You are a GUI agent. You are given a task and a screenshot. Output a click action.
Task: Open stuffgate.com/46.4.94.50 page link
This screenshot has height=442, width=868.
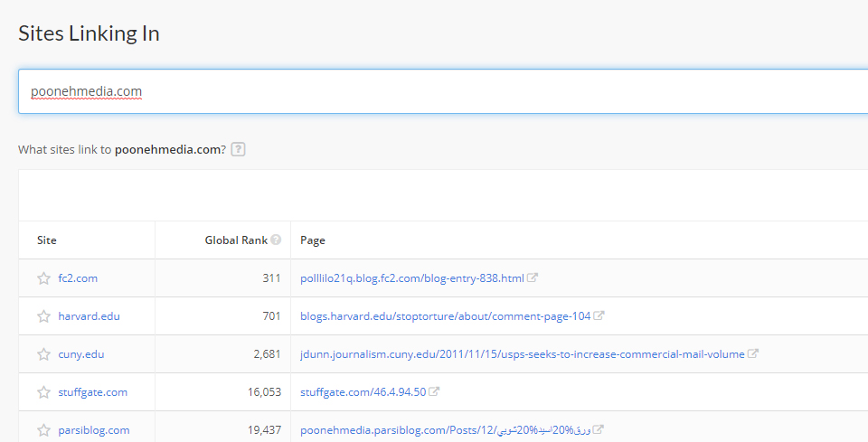click(363, 392)
